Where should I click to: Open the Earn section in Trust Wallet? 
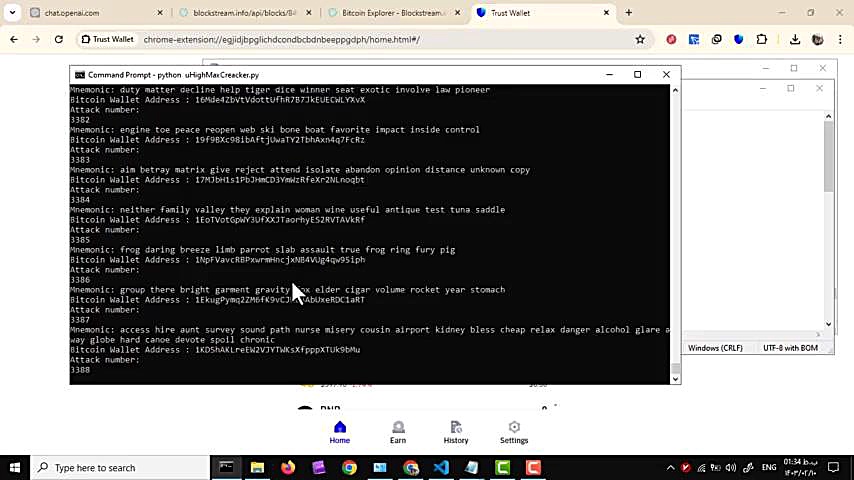[398, 433]
